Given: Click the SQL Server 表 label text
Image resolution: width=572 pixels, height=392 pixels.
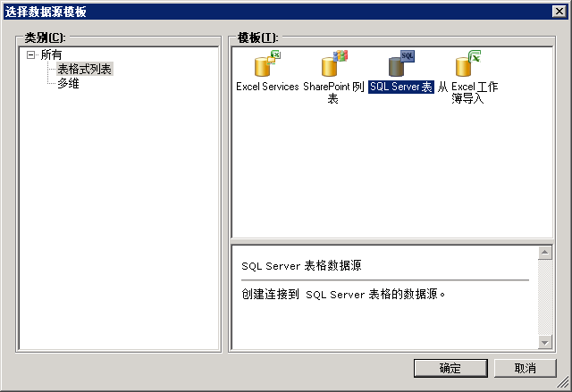Looking at the screenshot, I should (x=401, y=87).
